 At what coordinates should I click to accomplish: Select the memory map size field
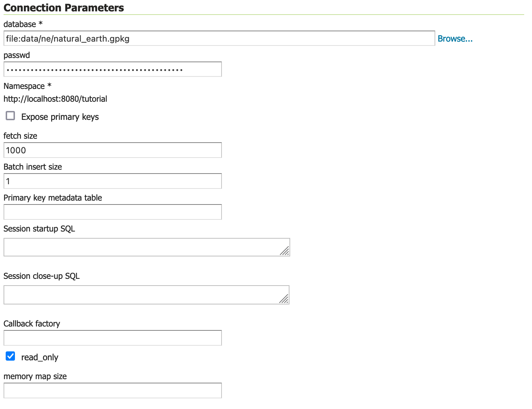tap(112, 391)
